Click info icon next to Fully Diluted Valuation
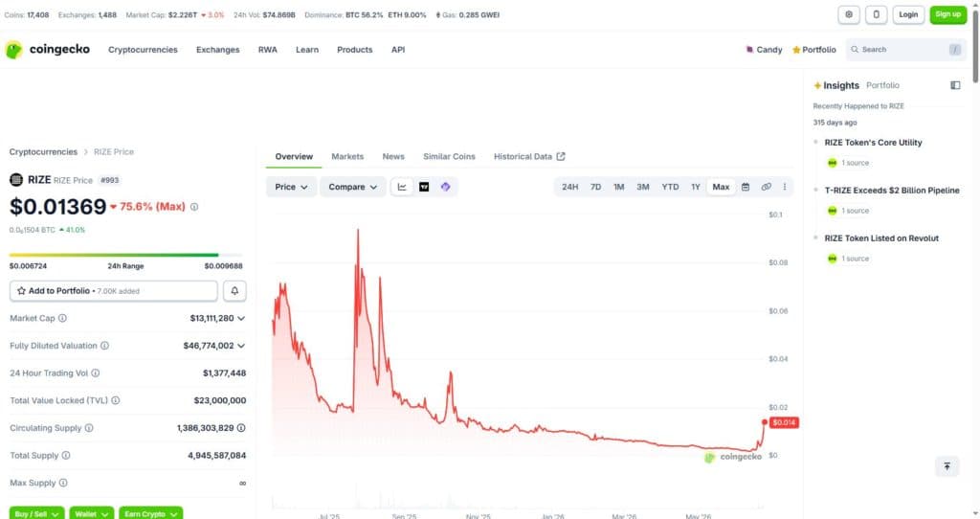This screenshot has width=980, height=519. 104,346
